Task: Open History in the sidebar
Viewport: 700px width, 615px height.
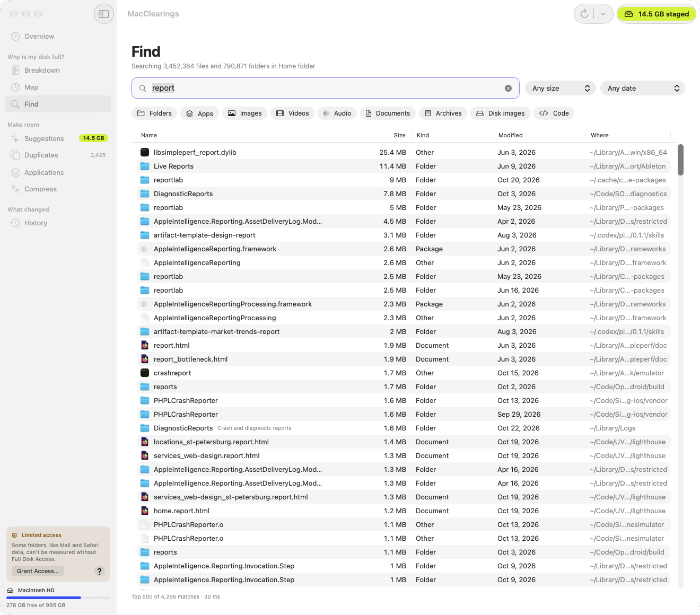Action: click(58, 223)
